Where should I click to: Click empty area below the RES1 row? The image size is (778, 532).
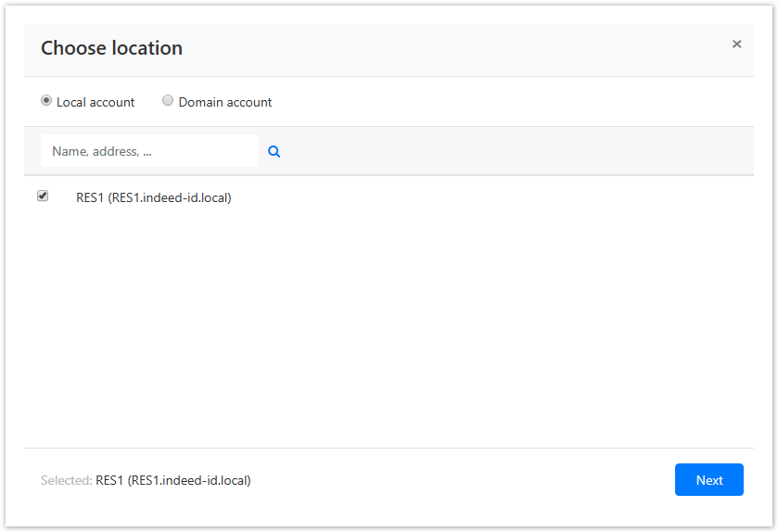389,324
